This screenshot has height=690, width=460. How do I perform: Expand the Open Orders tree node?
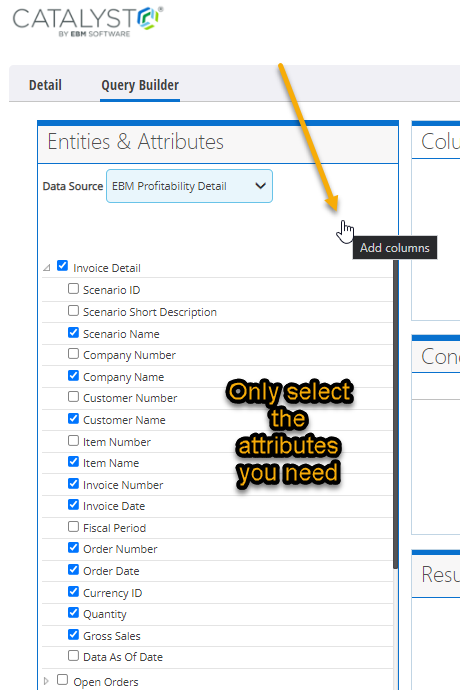(x=46, y=681)
